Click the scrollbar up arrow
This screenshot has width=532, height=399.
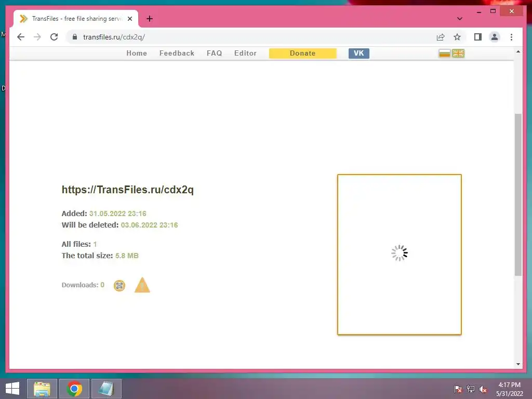518,52
